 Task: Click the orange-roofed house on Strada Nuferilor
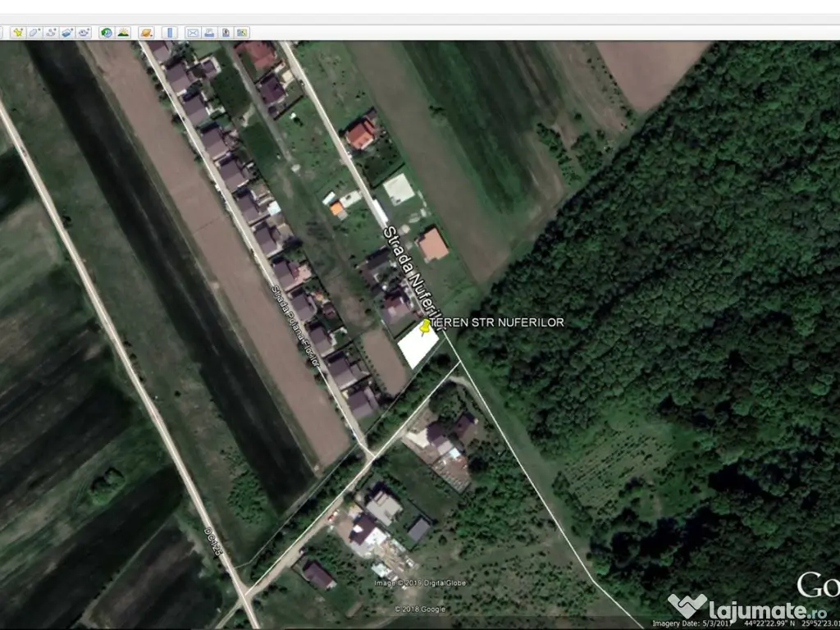point(432,244)
